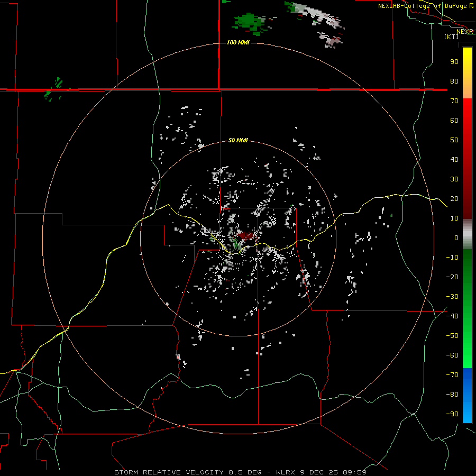Screen dimensions: 476x476
Task: Click the KT units label above the scale
Action: tap(452, 36)
